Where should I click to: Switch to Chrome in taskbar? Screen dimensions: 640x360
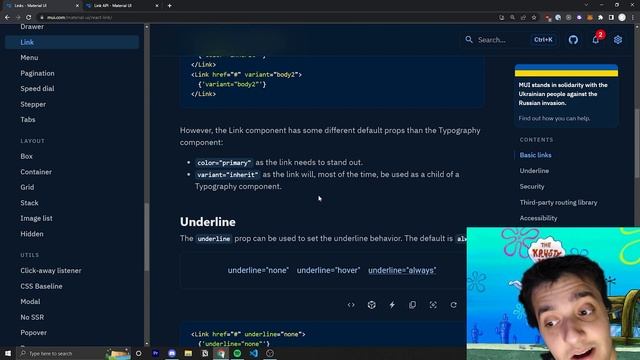[221, 353]
